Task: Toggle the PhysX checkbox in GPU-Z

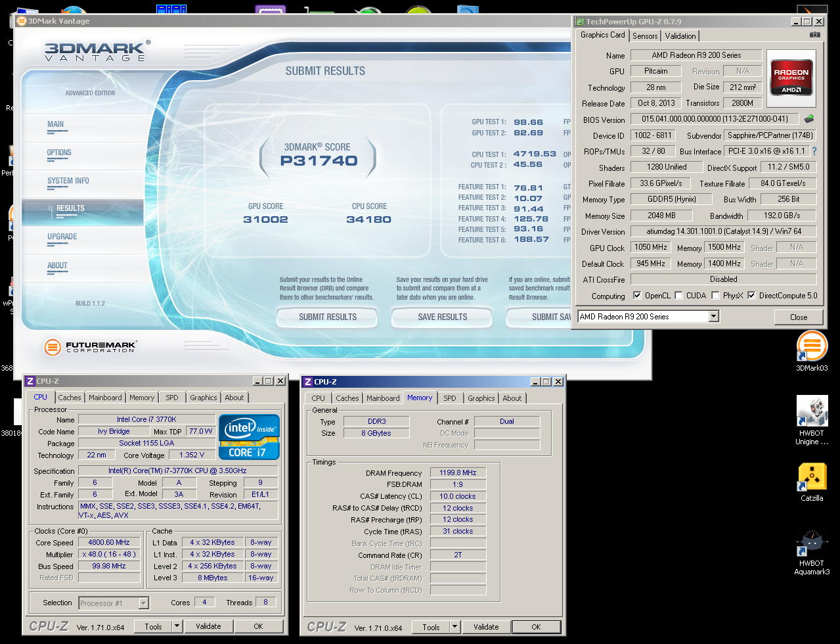Action: [x=715, y=296]
